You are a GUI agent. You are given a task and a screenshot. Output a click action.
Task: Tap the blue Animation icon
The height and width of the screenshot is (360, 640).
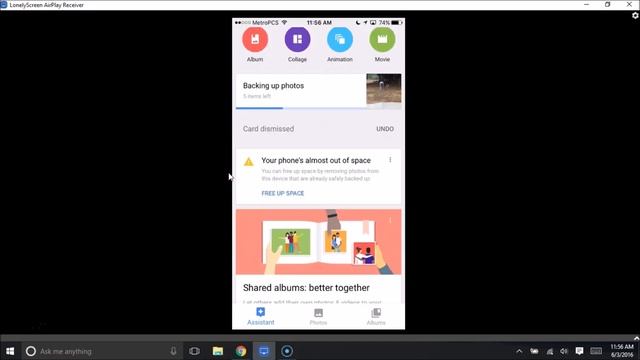click(x=340, y=40)
